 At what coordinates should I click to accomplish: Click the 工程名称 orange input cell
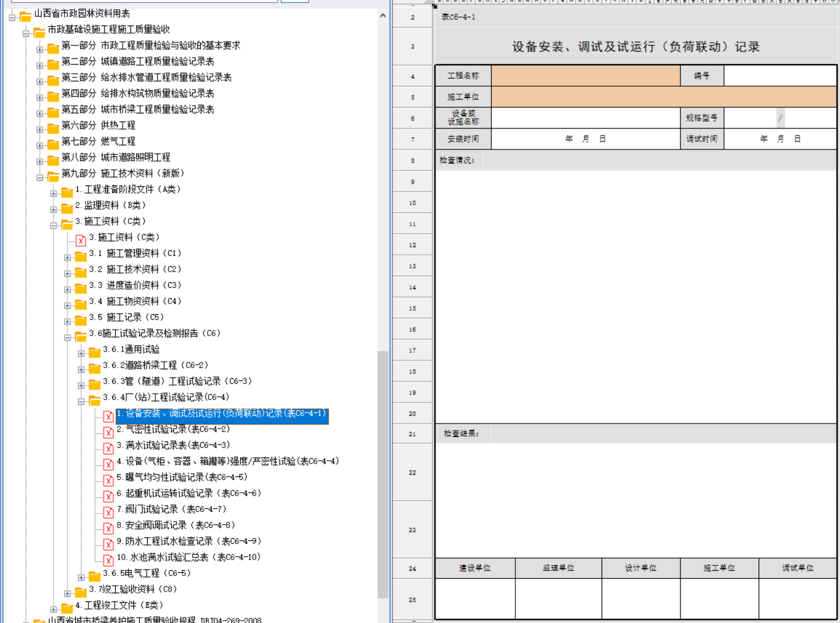[585, 76]
